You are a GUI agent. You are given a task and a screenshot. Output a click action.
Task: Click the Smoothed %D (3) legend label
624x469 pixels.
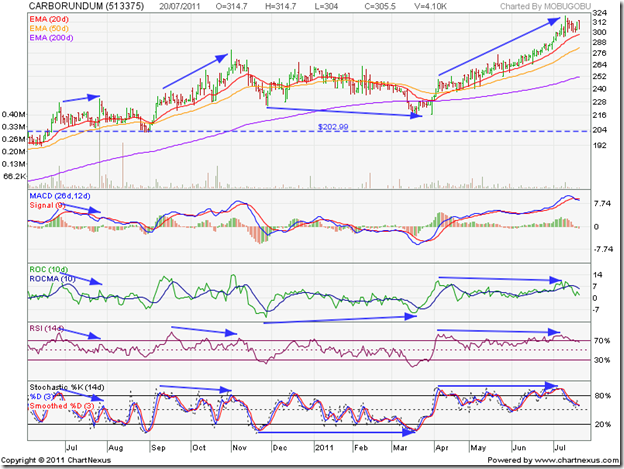click(x=62, y=406)
